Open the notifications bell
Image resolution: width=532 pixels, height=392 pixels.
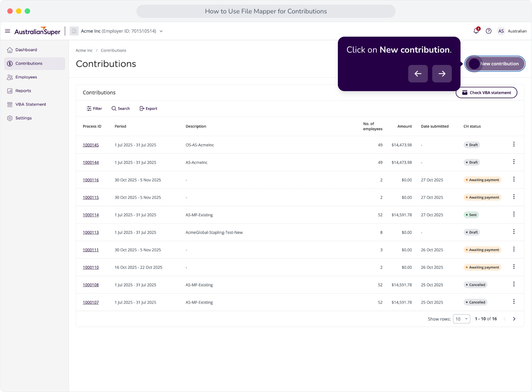(476, 31)
